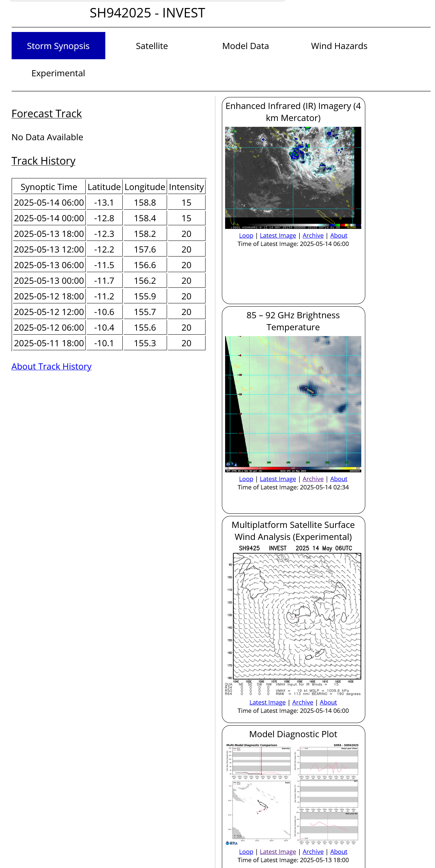Click the Track History heading
Viewport: 435px width, 868px height.
click(44, 161)
